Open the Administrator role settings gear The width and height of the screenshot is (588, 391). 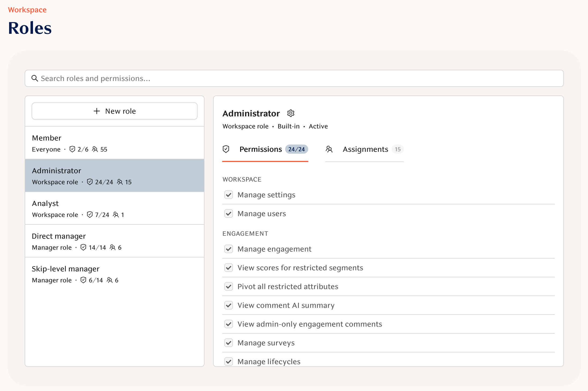coord(291,113)
